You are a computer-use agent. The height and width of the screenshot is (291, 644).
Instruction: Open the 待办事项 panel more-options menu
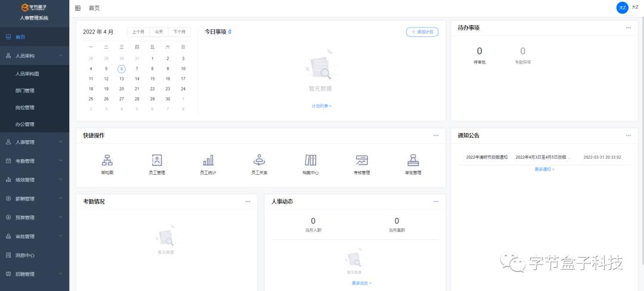pyautogui.click(x=628, y=27)
